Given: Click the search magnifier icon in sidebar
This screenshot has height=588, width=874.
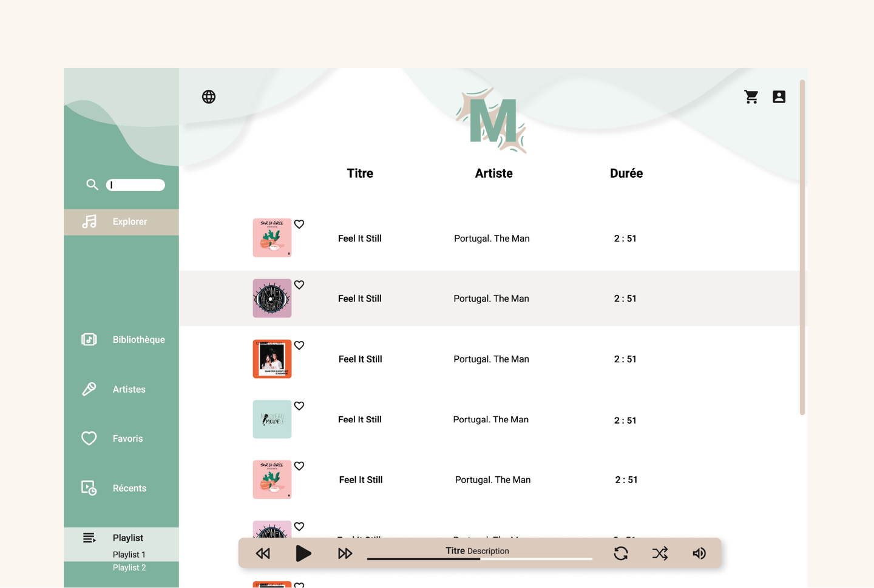Looking at the screenshot, I should 92,184.
